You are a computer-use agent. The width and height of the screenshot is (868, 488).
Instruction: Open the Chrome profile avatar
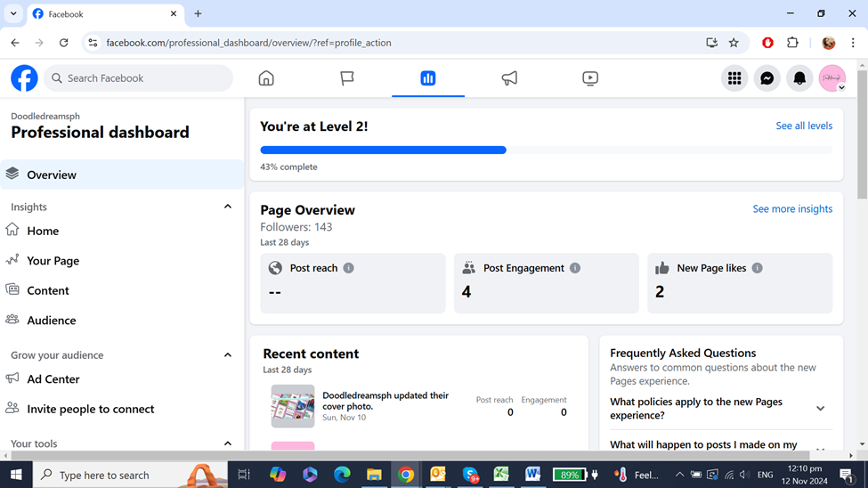pos(828,43)
